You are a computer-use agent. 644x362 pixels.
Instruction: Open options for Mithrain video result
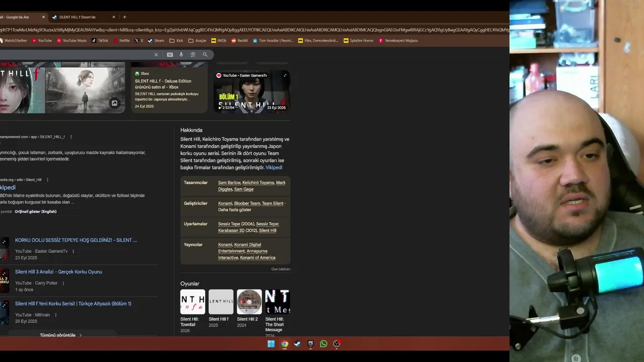pyautogui.click(x=55, y=315)
